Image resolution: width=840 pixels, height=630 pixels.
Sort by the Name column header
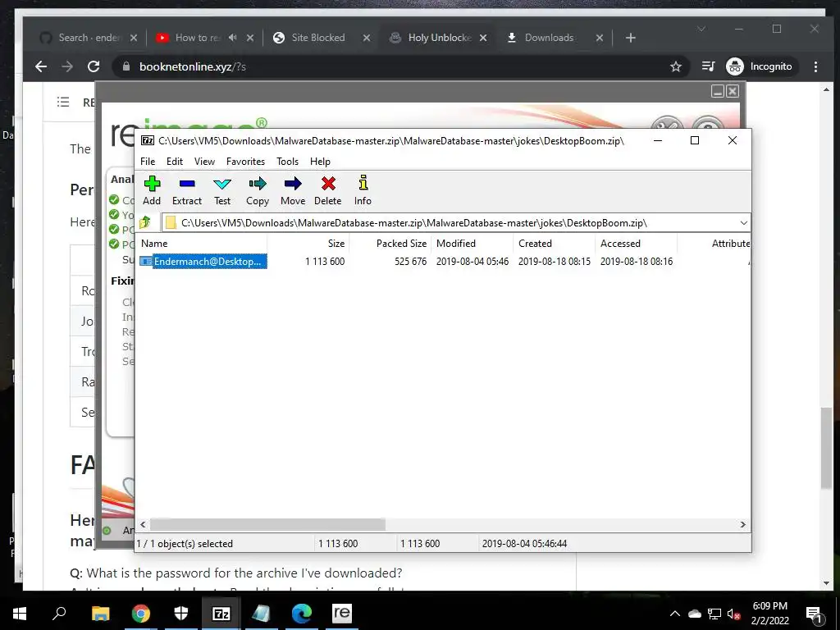tap(202, 243)
